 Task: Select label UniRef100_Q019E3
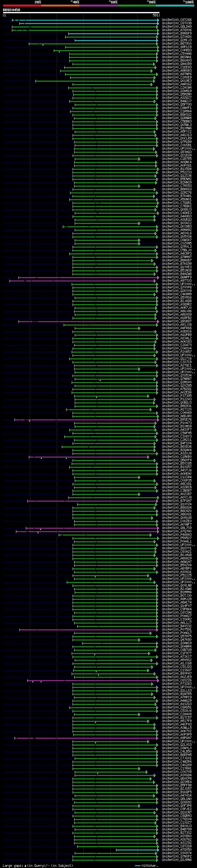click(176, 81)
